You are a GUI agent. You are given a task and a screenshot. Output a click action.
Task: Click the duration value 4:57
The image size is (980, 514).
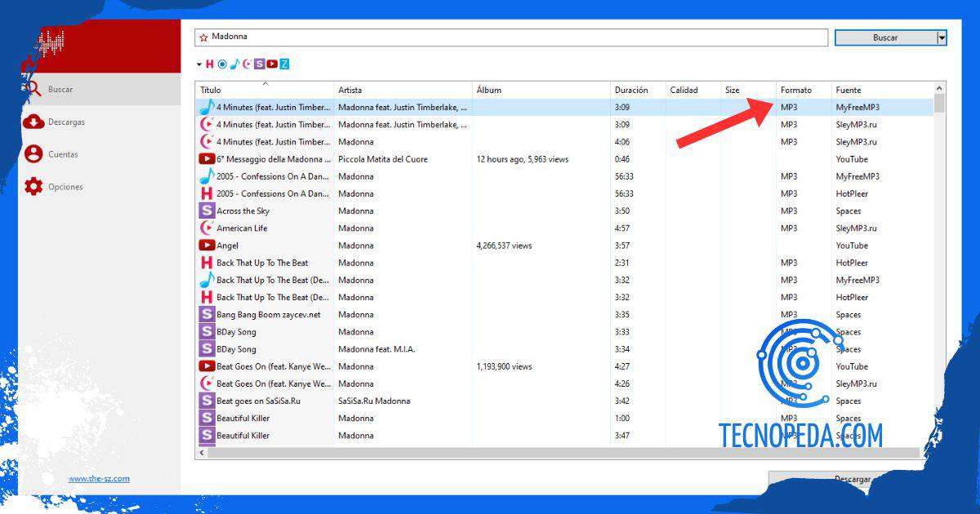coord(622,228)
